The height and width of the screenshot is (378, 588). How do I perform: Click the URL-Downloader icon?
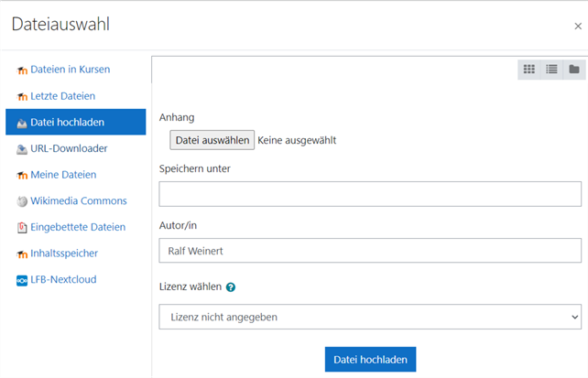click(x=22, y=149)
